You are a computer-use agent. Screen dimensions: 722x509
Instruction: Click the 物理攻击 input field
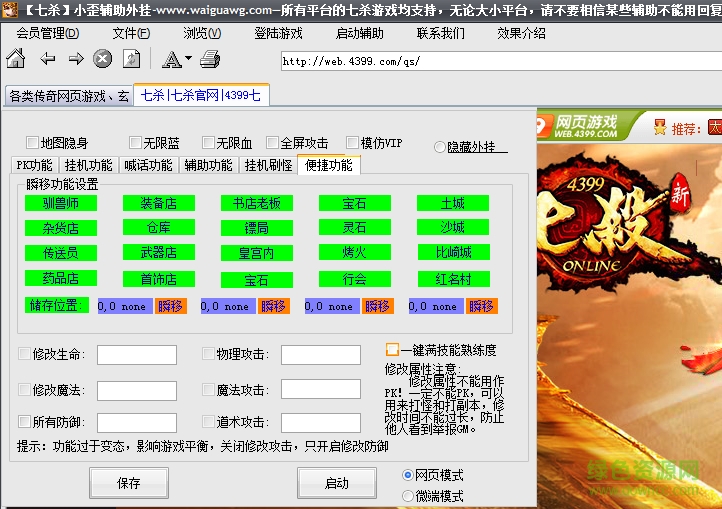coord(320,355)
